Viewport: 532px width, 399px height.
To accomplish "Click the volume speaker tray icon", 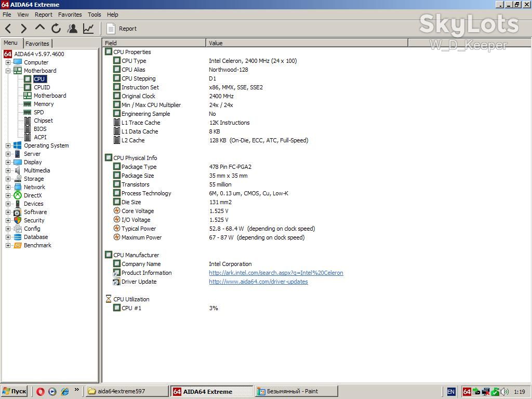I will click(505, 392).
